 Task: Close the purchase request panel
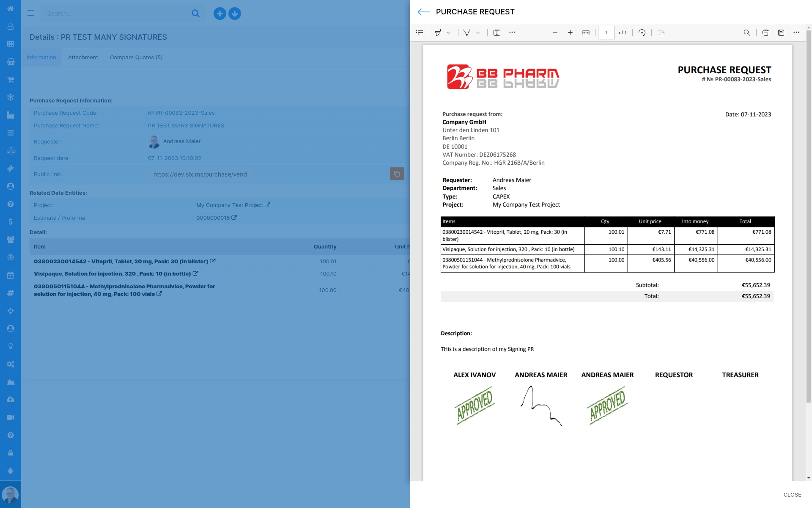(x=792, y=494)
